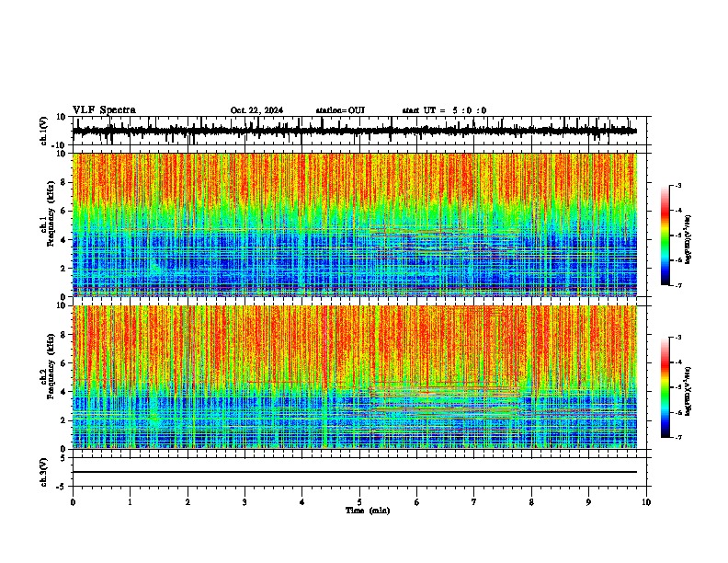Click the "-3" tick on ch.2 colorbar
728x563 pixels.
[x=677, y=338]
